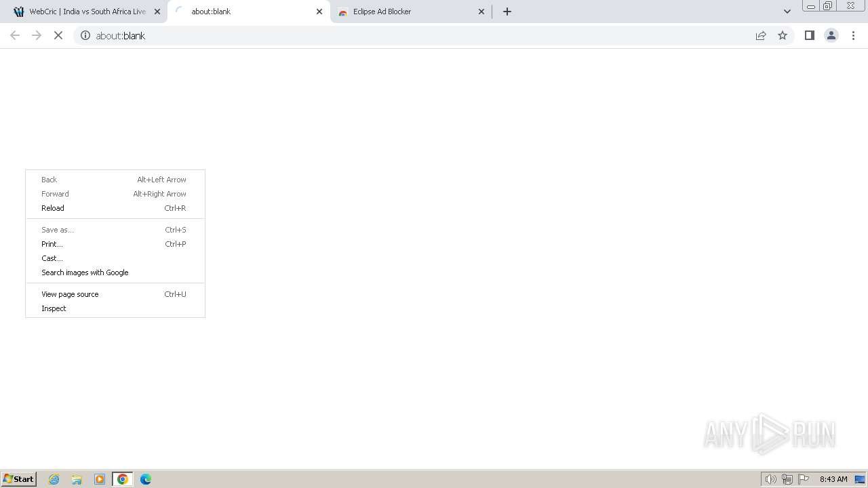Image resolution: width=868 pixels, height=488 pixels.
Task: Select the Chrome taskbar button
Action: click(123, 479)
